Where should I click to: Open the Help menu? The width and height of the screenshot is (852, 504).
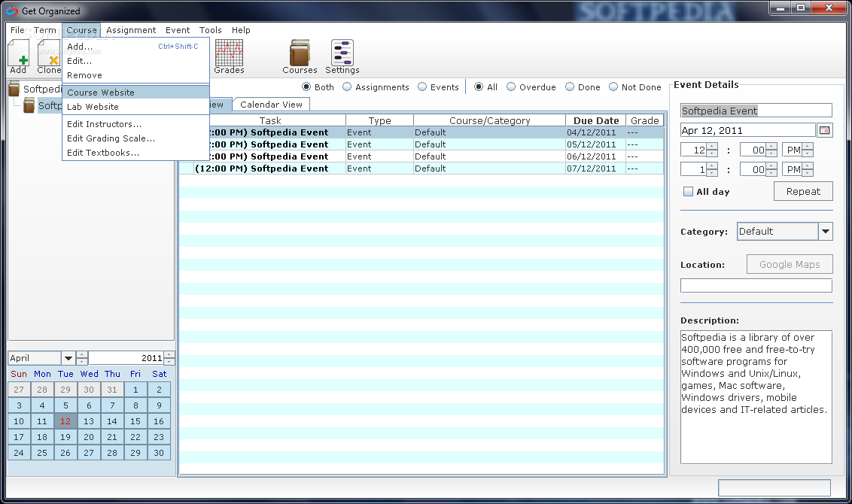pos(241,30)
